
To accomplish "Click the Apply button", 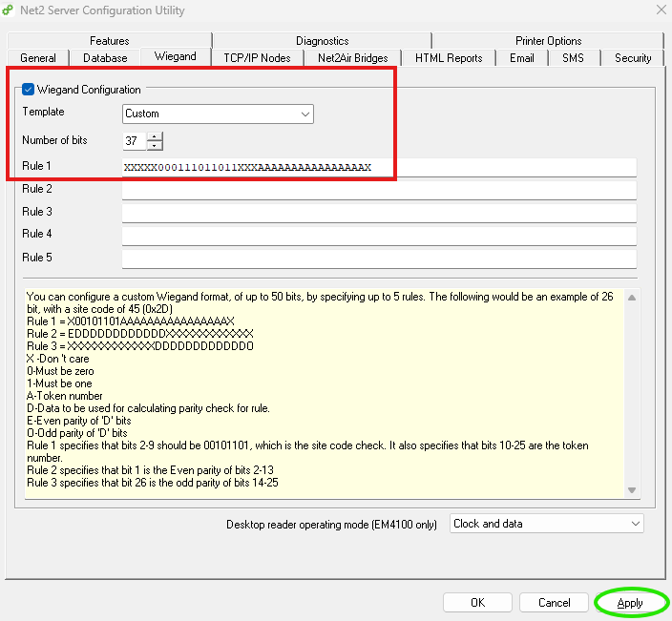I will [x=630, y=603].
